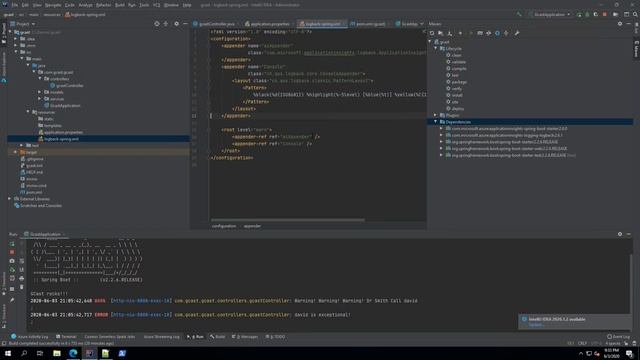Screen dimensions: 640x360
Task: Click the Maven add project plus icon
Action: click(460, 33)
